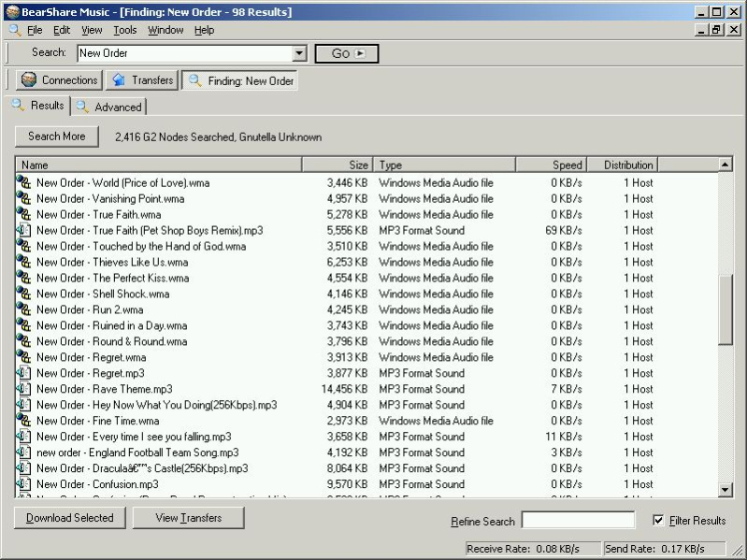747x560 pixels.
Task: Restore the inner document window
Action: (x=716, y=30)
